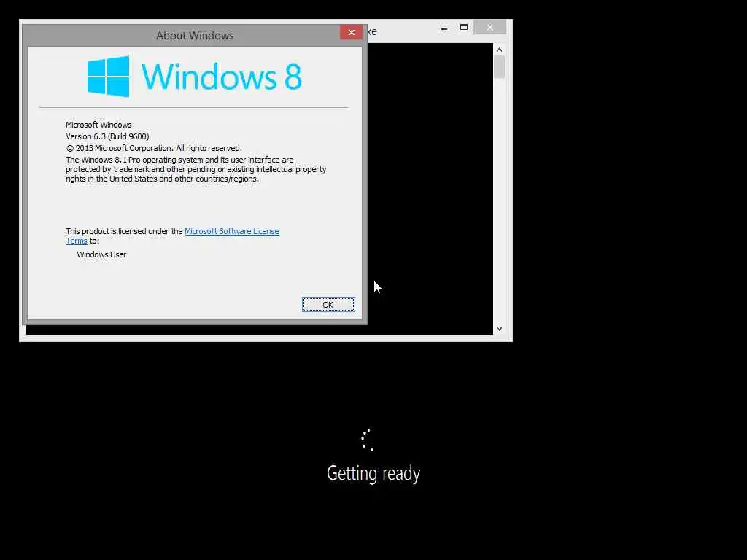Click the Windows 8 logo in About dialog
Screen dimensions: 747x560
pyautogui.click(x=194, y=76)
